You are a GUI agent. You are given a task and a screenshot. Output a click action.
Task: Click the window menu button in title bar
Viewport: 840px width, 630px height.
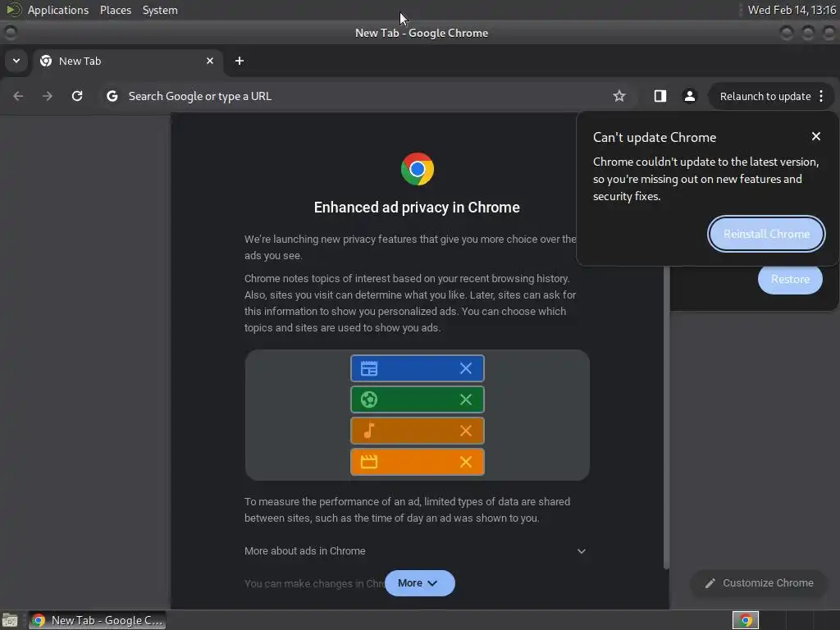click(x=10, y=33)
